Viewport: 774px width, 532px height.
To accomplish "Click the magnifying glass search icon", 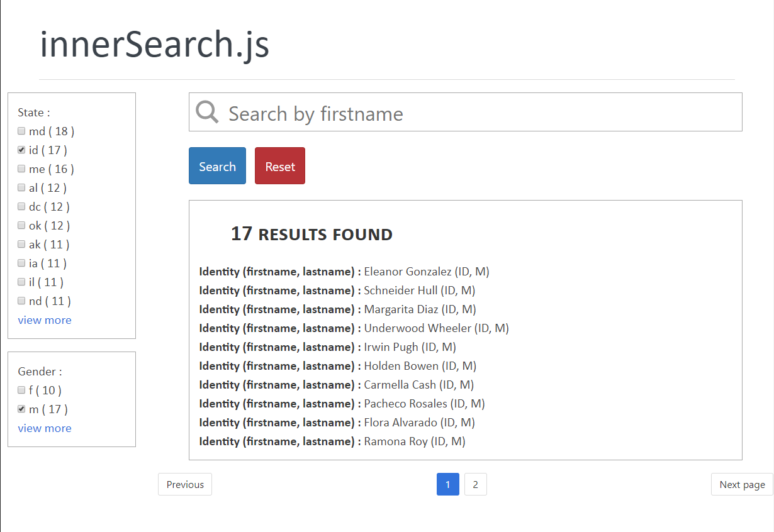I will point(207,112).
